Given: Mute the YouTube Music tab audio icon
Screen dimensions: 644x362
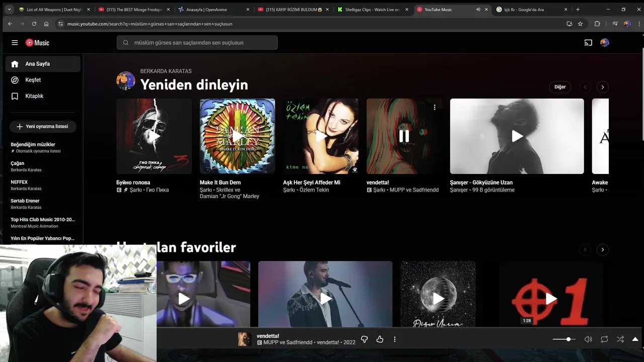Looking at the screenshot, I should pyautogui.click(x=478, y=10).
